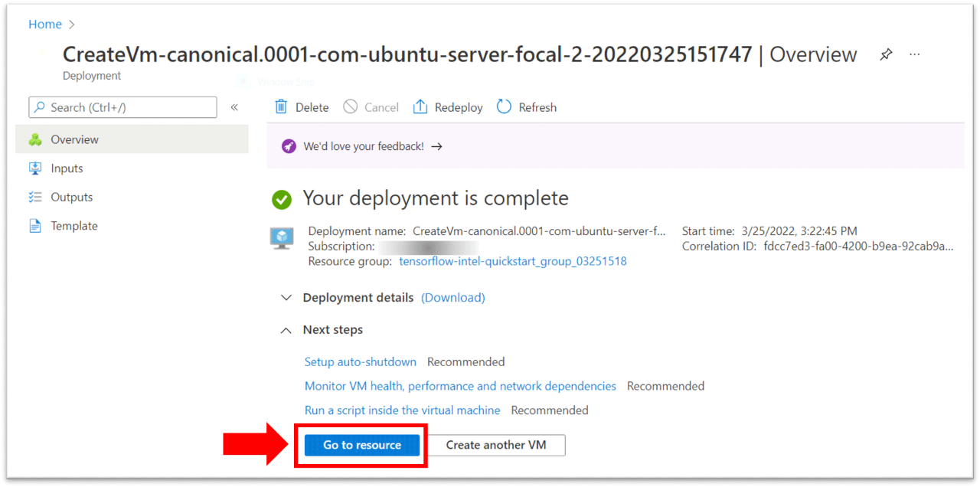Open the tensorflow-intel-quickstart_group_03251518 resource group link
This screenshot has height=487, width=980.
click(513, 262)
